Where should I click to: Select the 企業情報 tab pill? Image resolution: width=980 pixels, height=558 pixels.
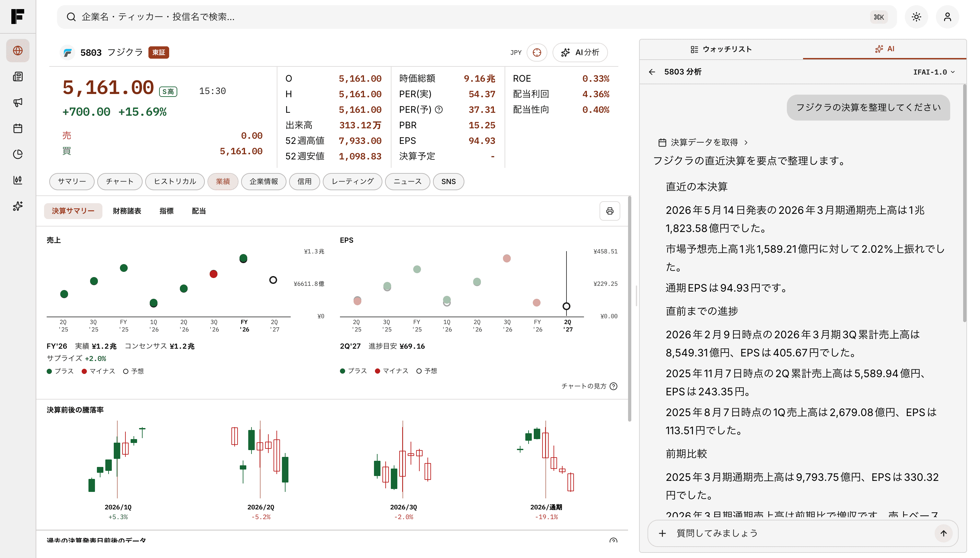pyautogui.click(x=263, y=182)
